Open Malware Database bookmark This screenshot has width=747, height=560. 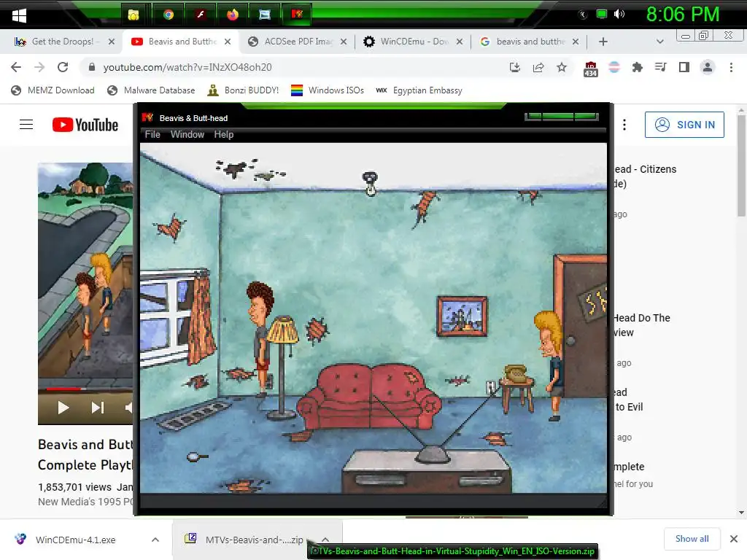tap(151, 90)
